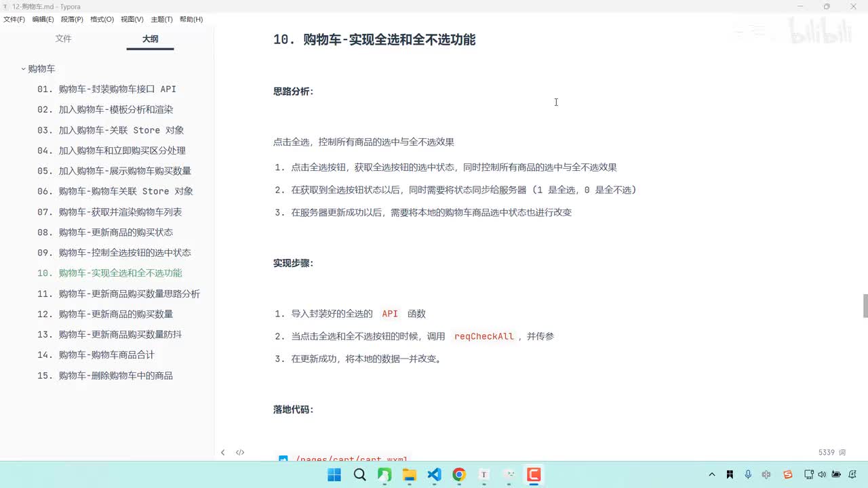Go to 15. 购物车-删除购物车中的商品
Viewport: 868px width, 488px height.
click(105, 375)
